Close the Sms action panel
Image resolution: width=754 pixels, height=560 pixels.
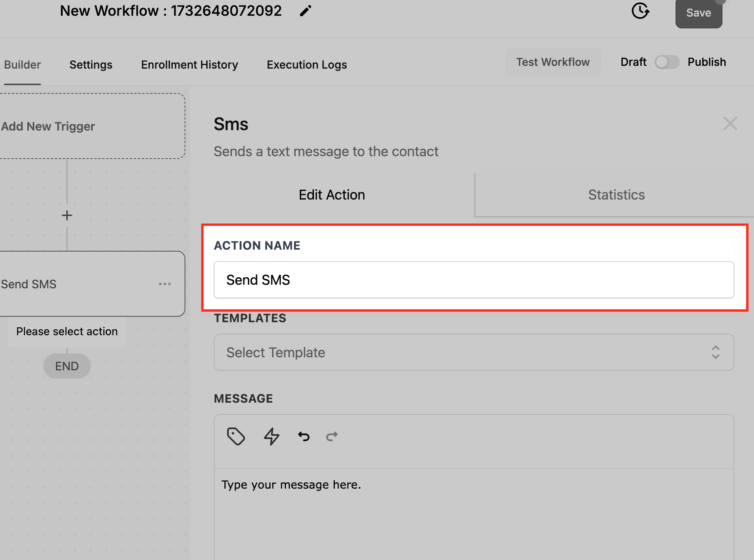730,123
